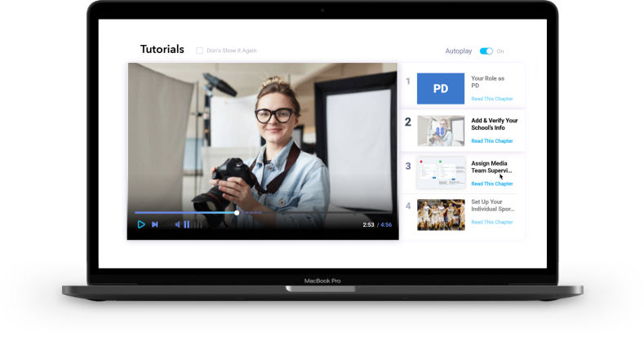The height and width of the screenshot is (337, 644).
Task: Select the Your Role as PD title
Action: pos(487,82)
